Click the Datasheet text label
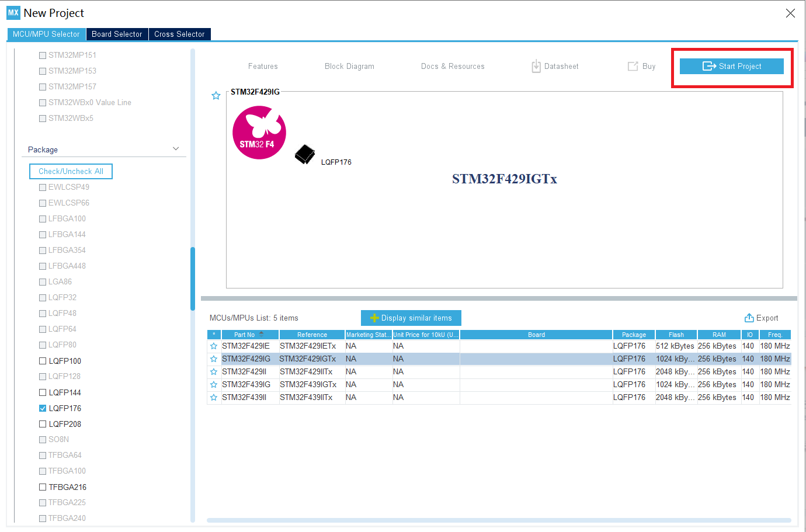The image size is (806, 532). click(x=561, y=67)
